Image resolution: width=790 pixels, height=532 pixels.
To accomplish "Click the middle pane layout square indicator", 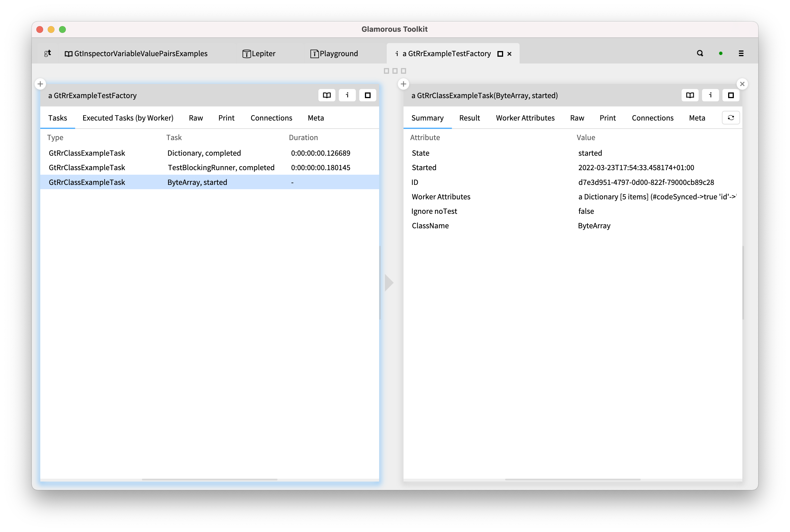I will point(395,71).
